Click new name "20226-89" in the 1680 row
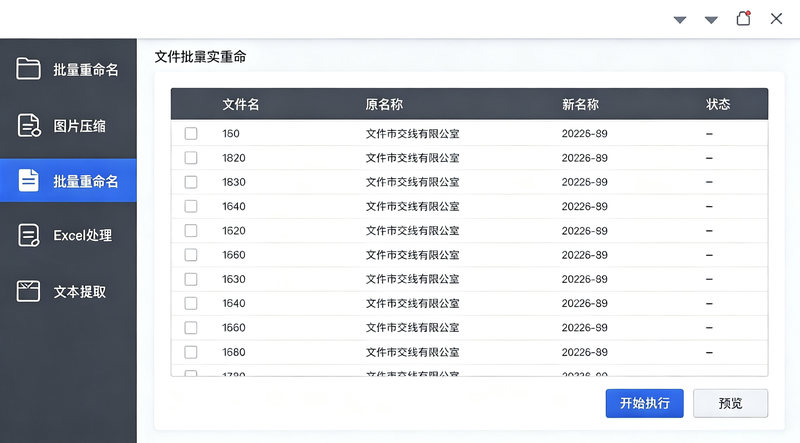 585,352
